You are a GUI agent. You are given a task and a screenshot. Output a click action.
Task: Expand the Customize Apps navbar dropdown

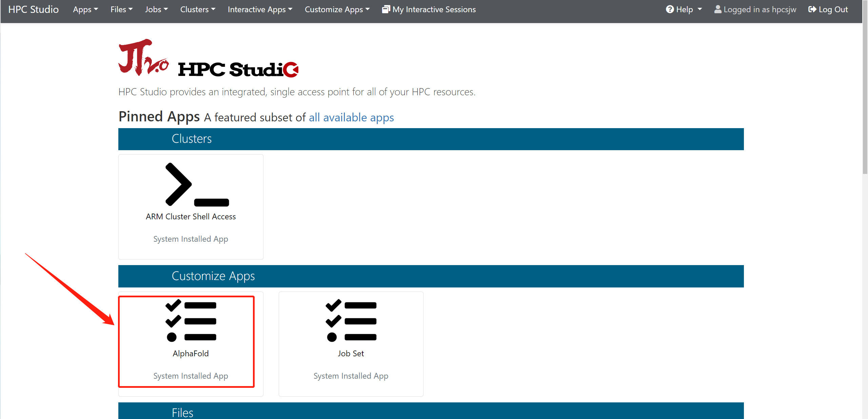[337, 9]
